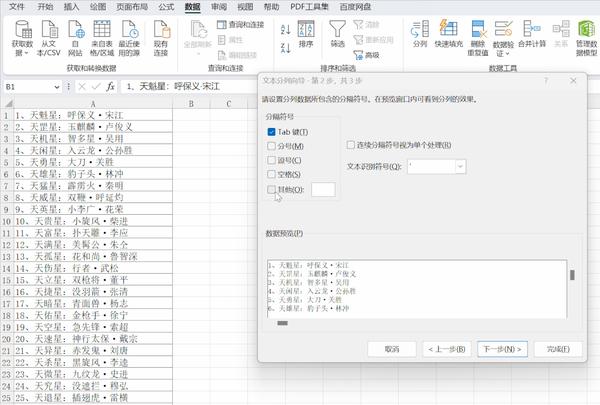Click the wizard dialog help question mark
This screenshot has height=405, width=600.
tap(546, 81)
